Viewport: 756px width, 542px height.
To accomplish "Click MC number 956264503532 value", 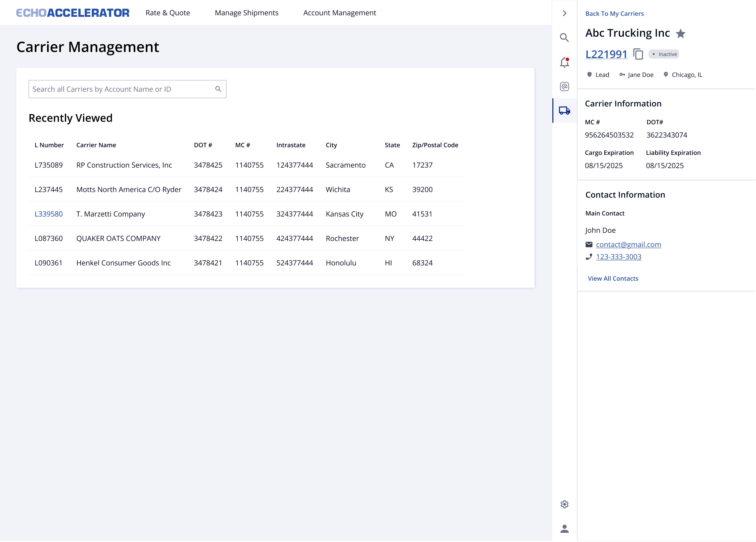I will [x=609, y=135].
